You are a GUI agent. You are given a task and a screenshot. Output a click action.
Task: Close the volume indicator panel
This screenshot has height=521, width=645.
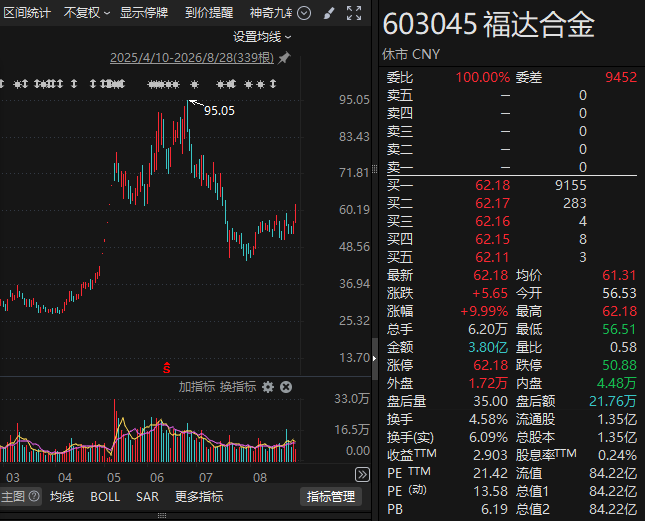coord(286,387)
